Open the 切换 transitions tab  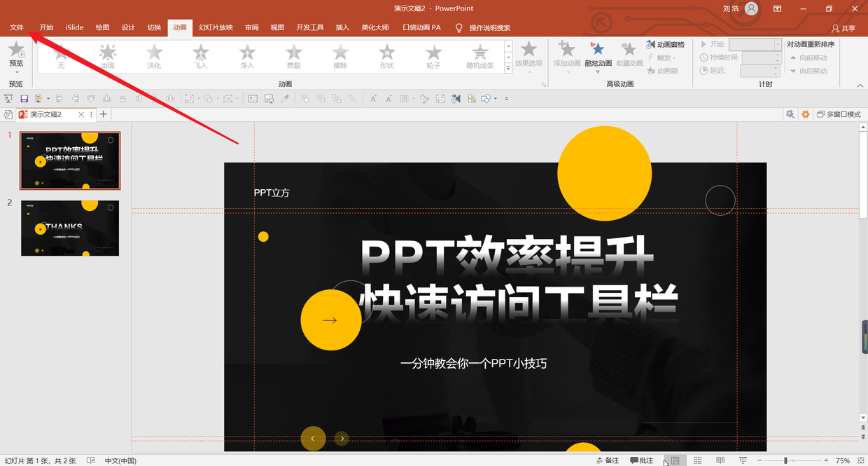[154, 28]
